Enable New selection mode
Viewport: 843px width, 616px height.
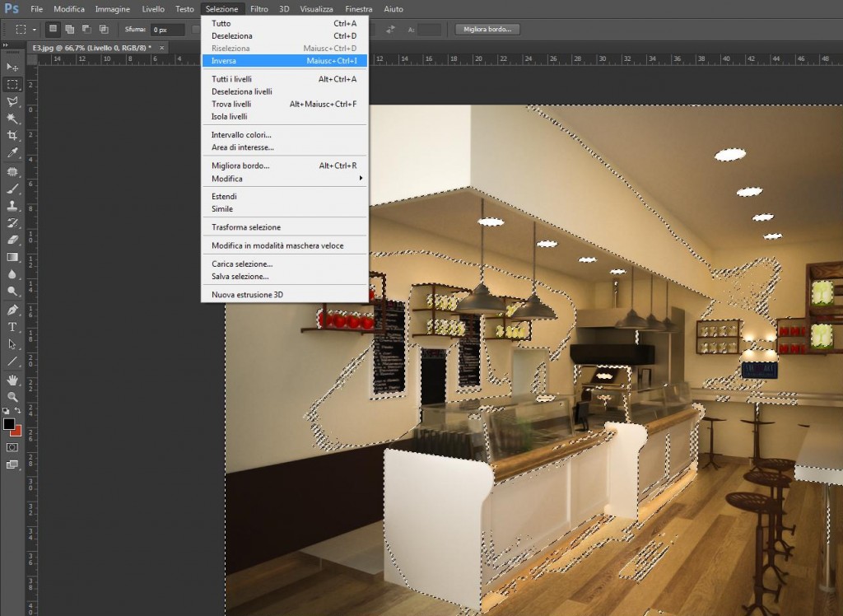point(53,29)
